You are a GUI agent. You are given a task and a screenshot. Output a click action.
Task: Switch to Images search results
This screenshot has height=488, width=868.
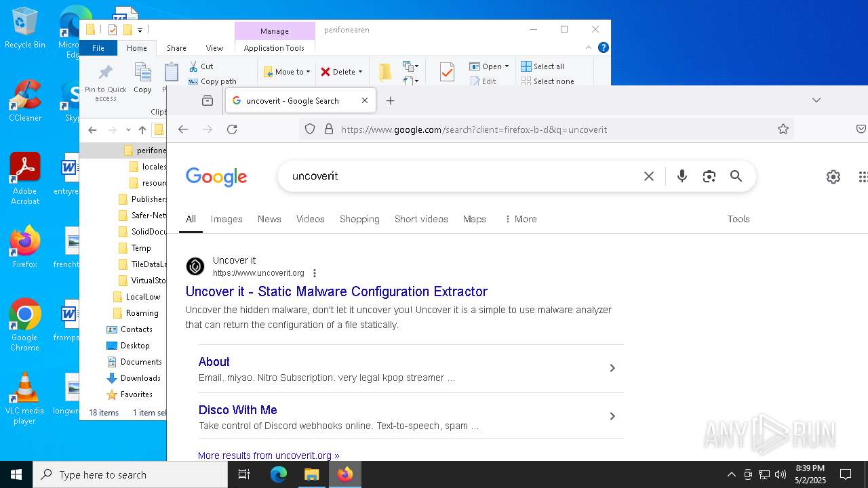pyautogui.click(x=226, y=219)
